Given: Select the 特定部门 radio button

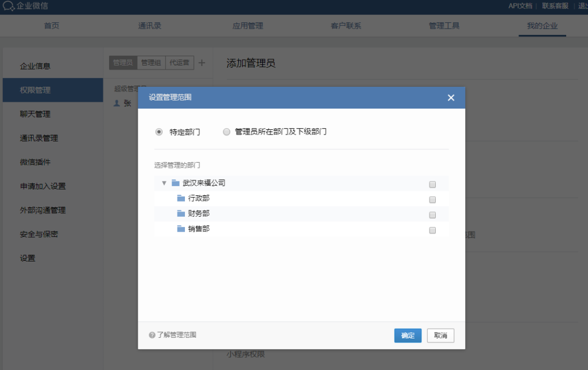Looking at the screenshot, I should point(158,132).
